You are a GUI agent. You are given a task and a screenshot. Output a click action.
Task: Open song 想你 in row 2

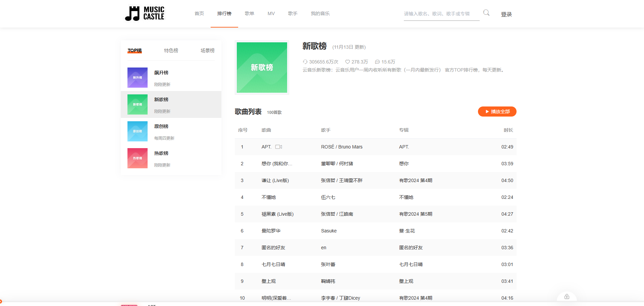click(x=277, y=164)
